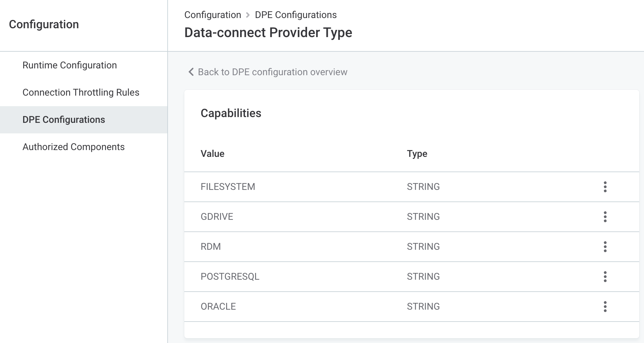
Task: Open kebab menu beside the last capability
Action: [605, 307]
